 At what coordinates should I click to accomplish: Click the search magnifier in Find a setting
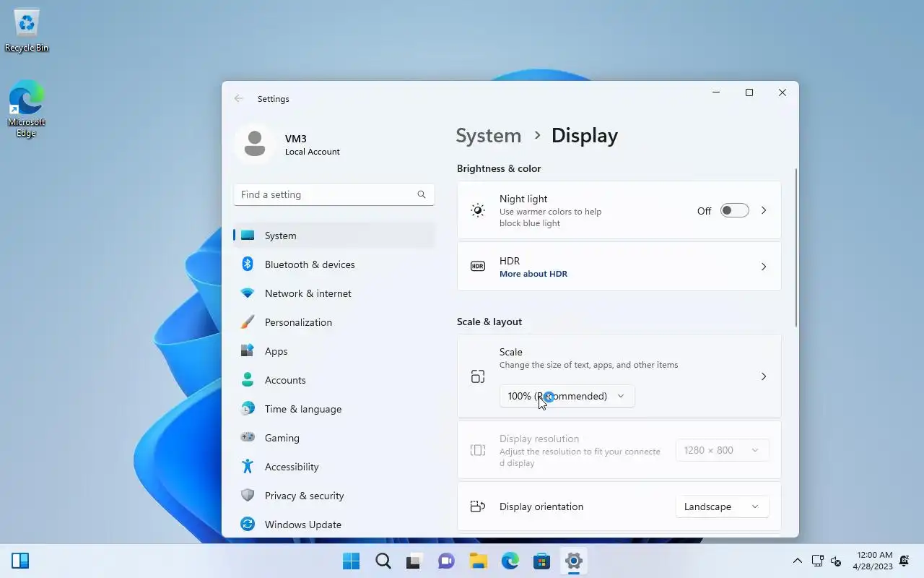click(x=422, y=194)
